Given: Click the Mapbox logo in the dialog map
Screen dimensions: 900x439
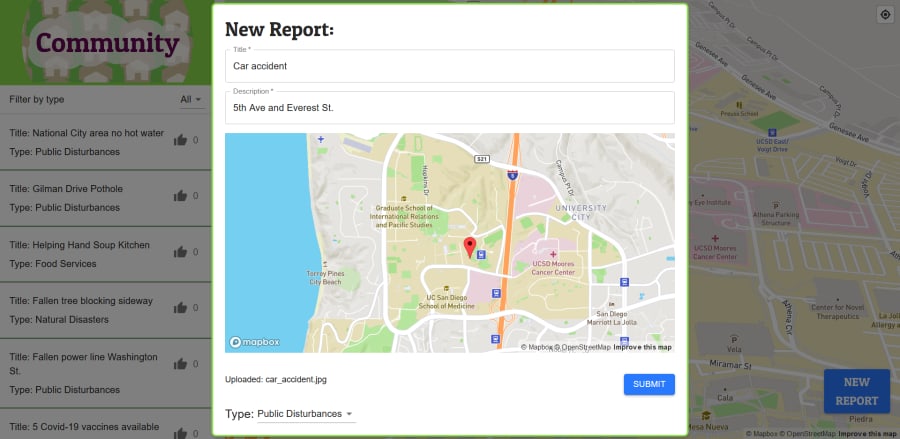Looking at the screenshot, I should (x=255, y=343).
